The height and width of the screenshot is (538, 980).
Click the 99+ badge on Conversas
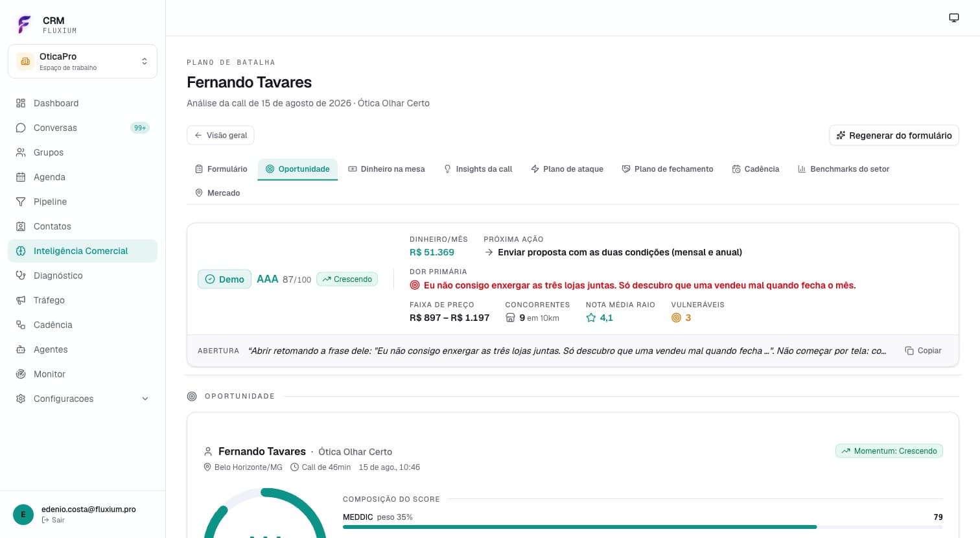coord(140,128)
